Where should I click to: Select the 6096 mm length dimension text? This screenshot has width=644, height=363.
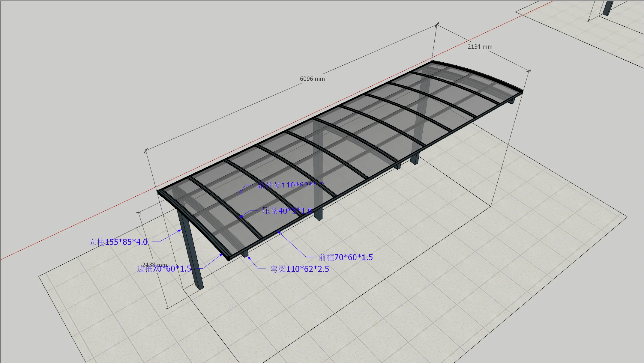click(x=312, y=79)
